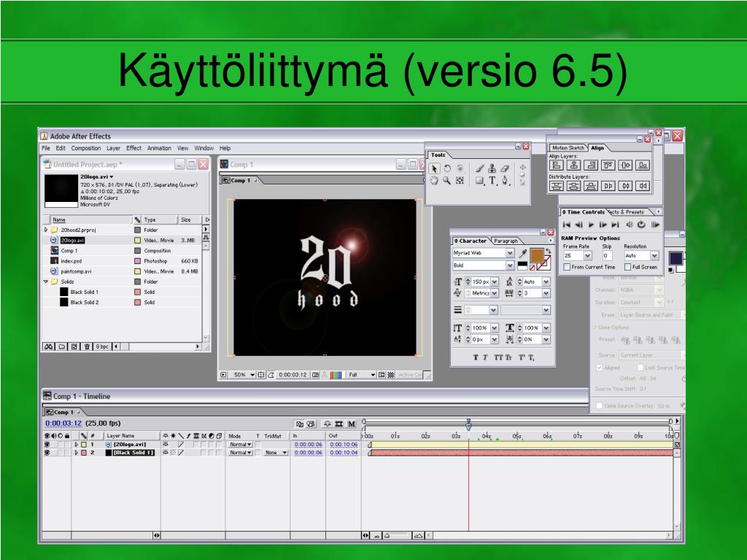The image size is (747, 560).
Task: Toggle audio in Time Controls
Action: pos(630,225)
